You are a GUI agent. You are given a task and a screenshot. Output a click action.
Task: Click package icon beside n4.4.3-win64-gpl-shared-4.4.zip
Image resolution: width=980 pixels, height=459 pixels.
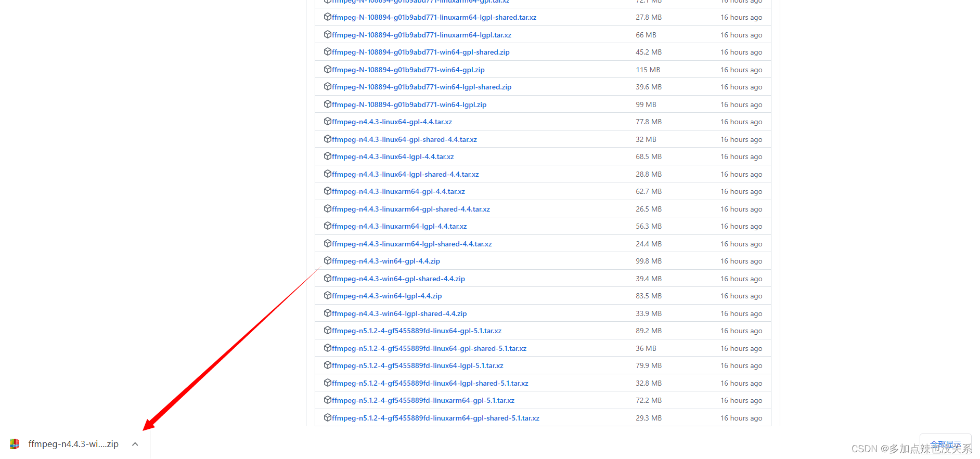[328, 278]
